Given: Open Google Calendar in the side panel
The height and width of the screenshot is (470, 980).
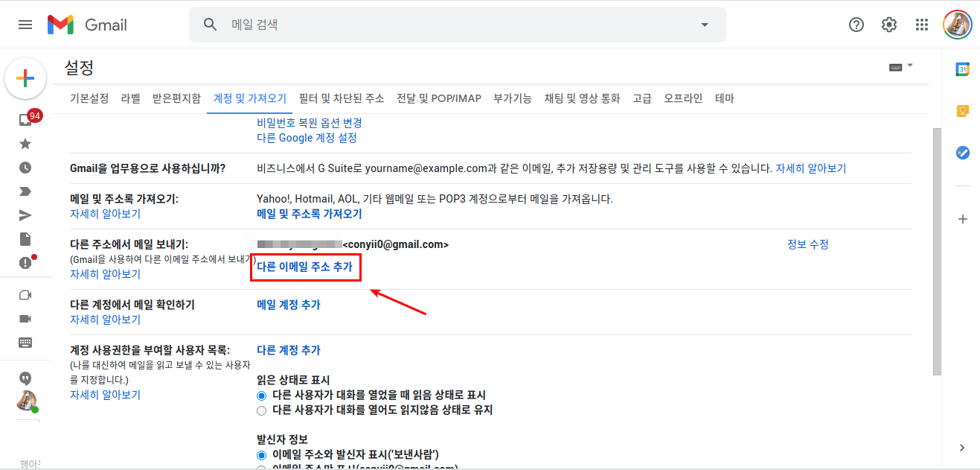Looking at the screenshot, I should pyautogui.click(x=962, y=71).
